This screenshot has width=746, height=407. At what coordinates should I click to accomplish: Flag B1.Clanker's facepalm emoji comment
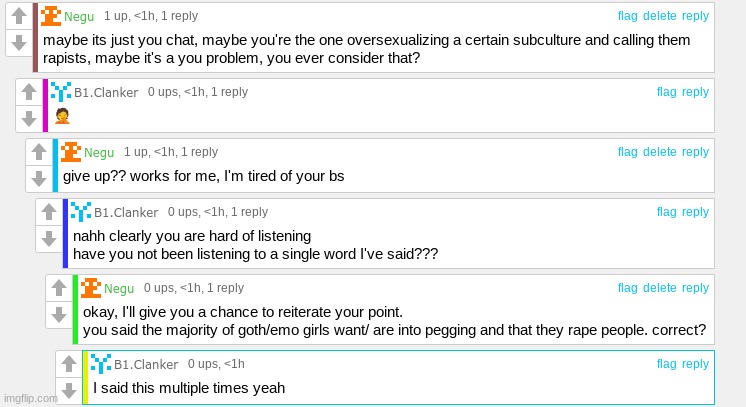666,92
